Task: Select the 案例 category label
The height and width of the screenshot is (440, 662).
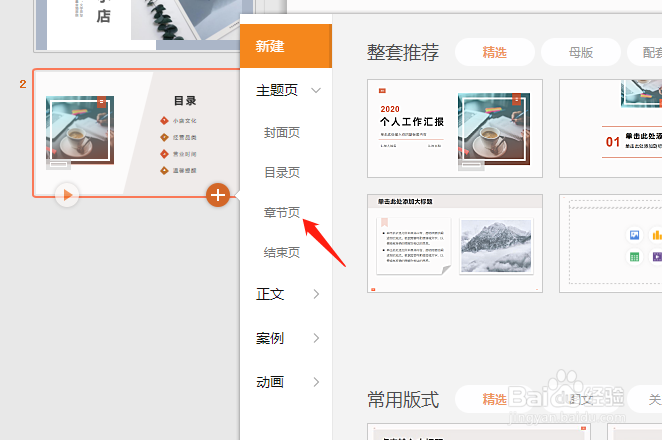Action: [270, 338]
